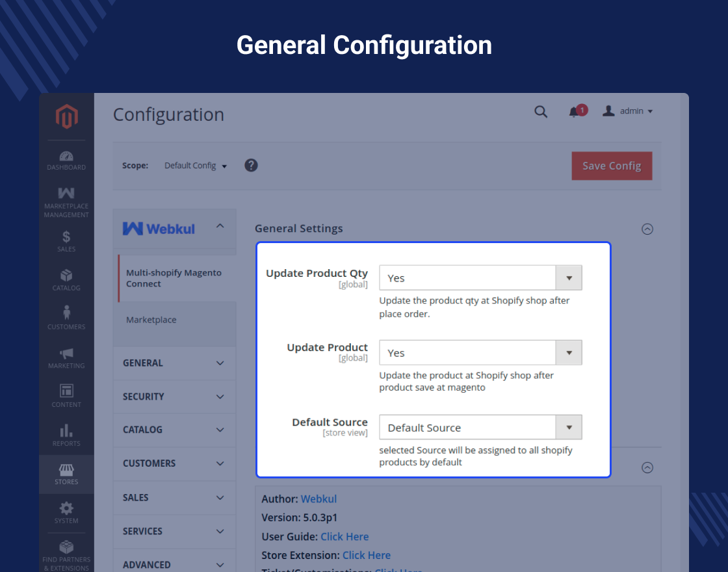Collapse the Webkul config section
Image resolution: width=728 pixels, height=572 pixels.
coord(220,226)
